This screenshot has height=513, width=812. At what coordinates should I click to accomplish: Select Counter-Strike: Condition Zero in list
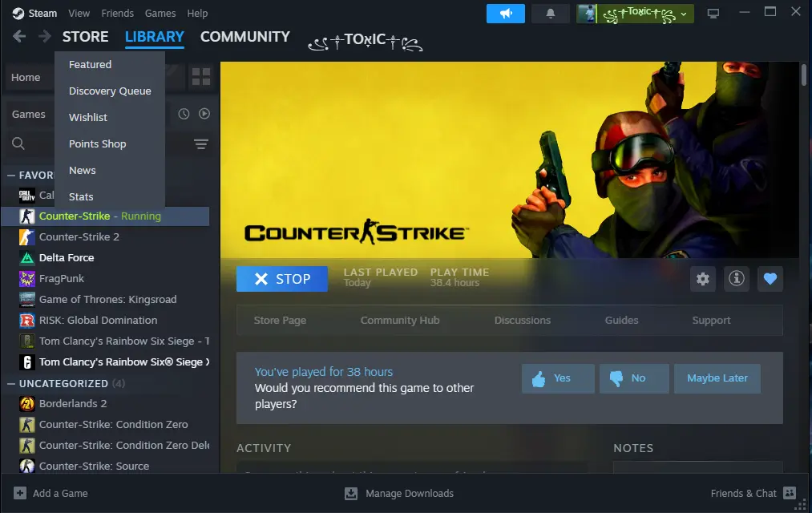tap(106, 425)
